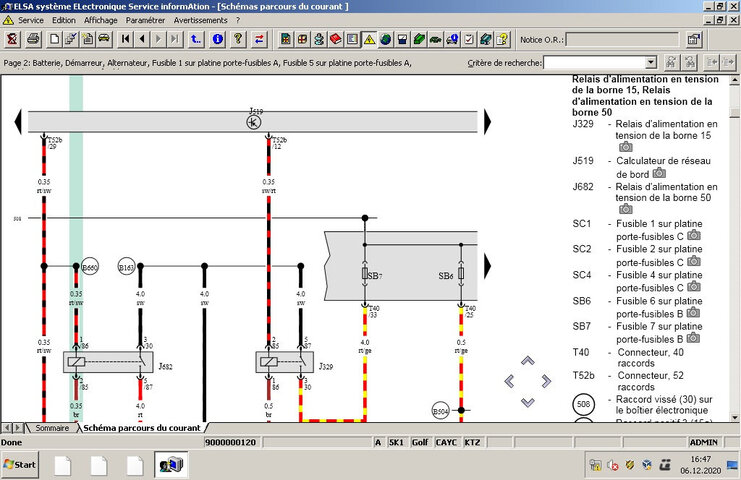Click the Critère de recherche input field
Screen dimensions: 741x480
[595, 62]
